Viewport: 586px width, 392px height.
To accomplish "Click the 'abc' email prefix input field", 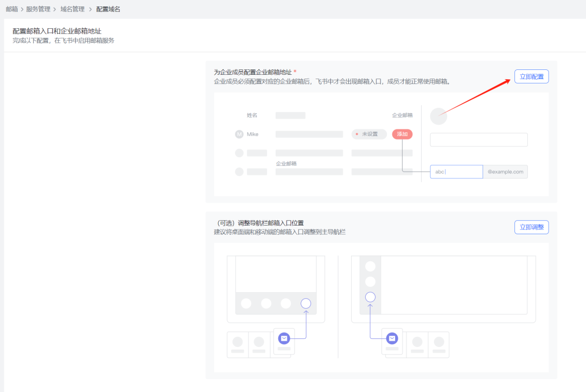I will click(456, 172).
